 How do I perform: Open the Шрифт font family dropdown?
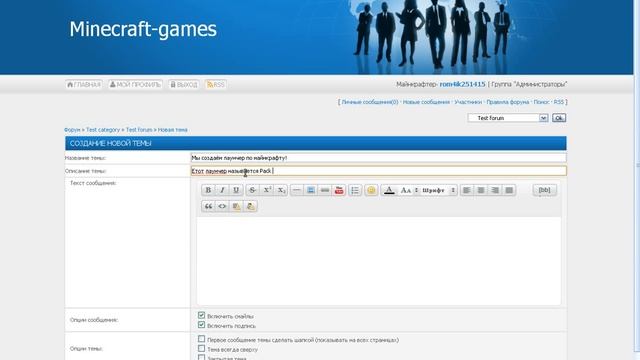(x=439, y=190)
